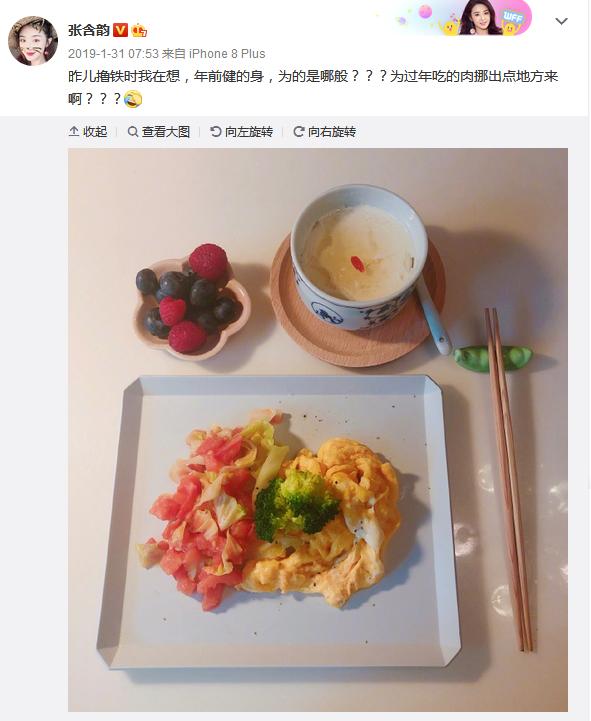Open the poster's round profile avatar

pos(33,41)
